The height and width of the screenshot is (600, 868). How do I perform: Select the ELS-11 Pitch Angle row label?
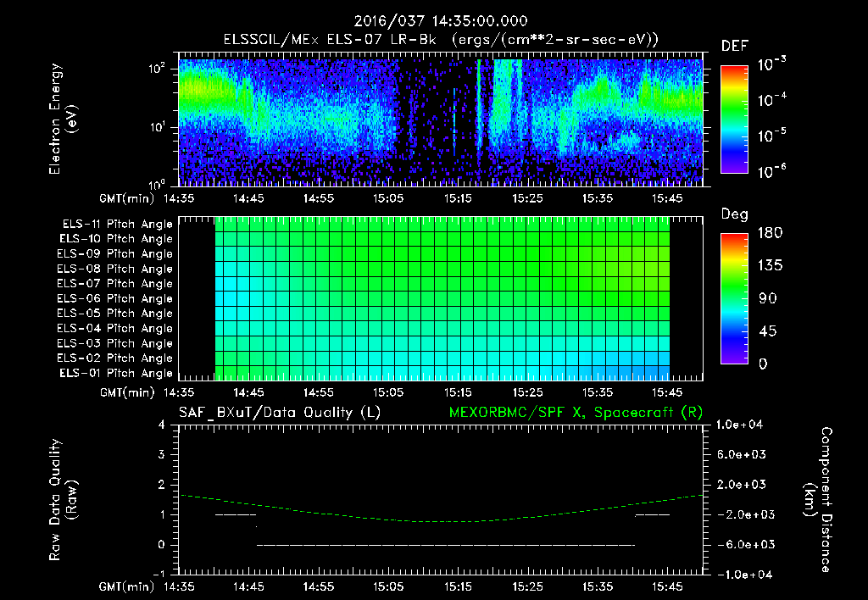pos(117,225)
